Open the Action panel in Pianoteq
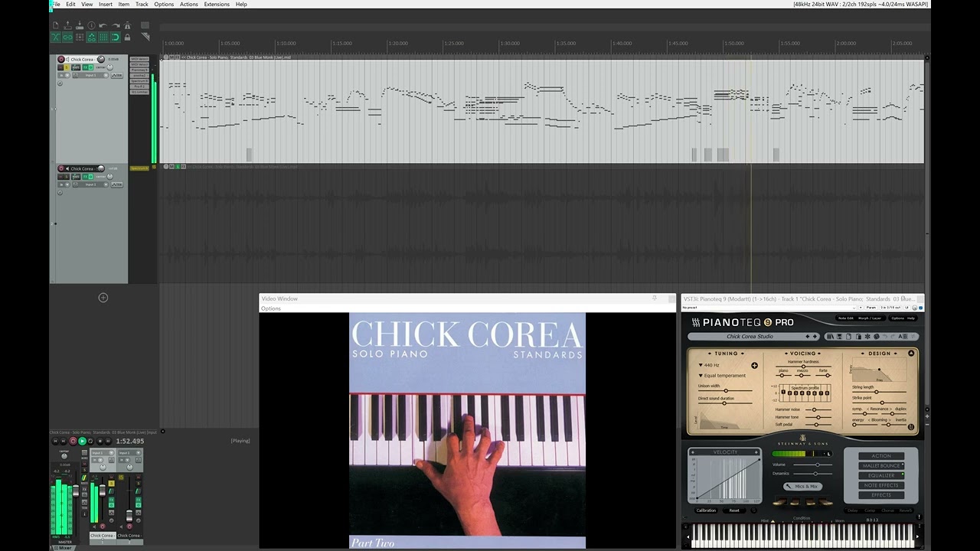This screenshot has width=980, height=551. tap(881, 456)
